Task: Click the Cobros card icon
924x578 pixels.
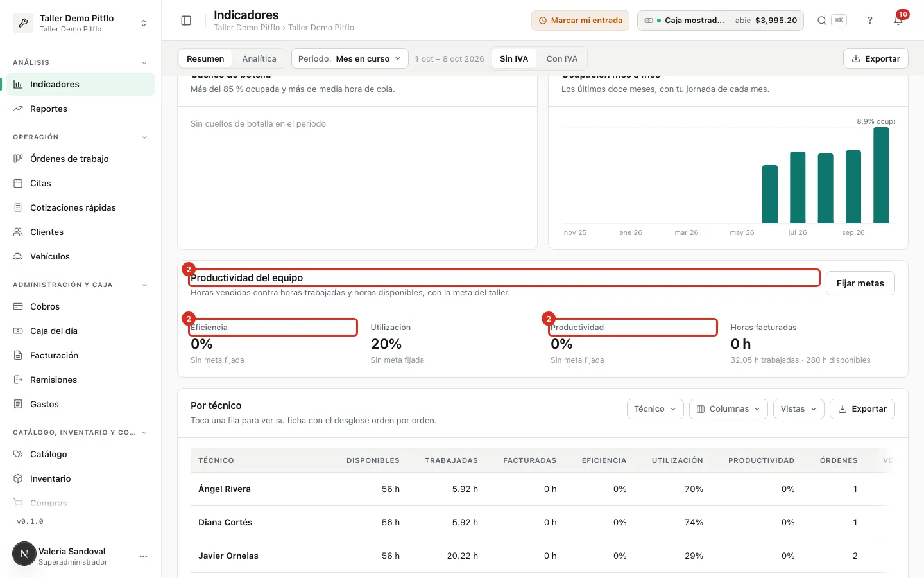Action: pyautogui.click(x=18, y=306)
